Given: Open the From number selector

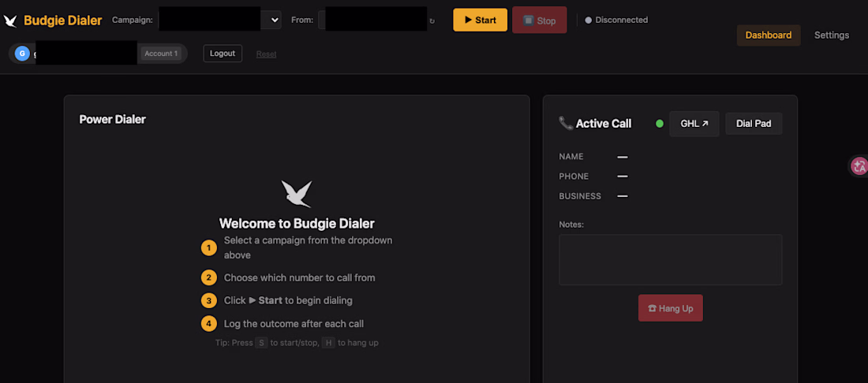Looking at the screenshot, I should [x=372, y=20].
